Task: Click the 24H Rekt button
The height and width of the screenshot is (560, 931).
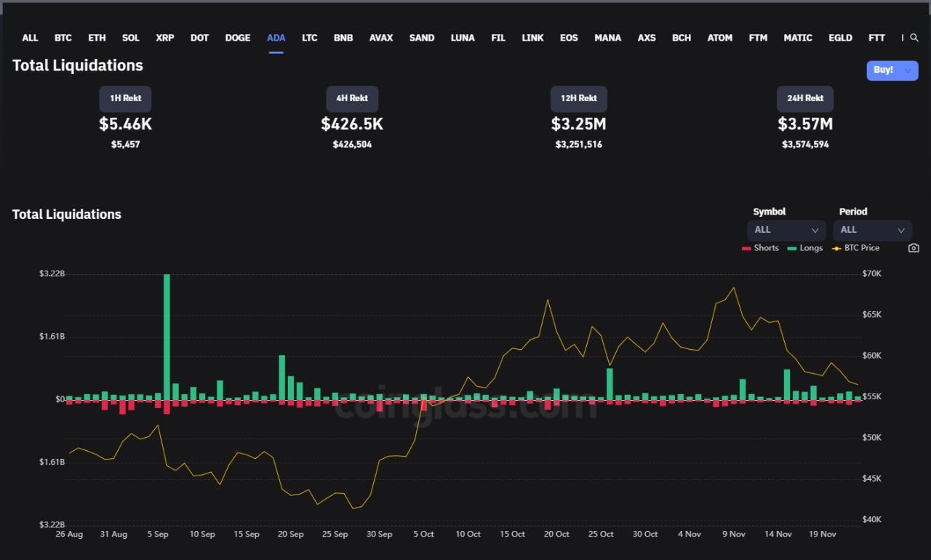Action: coord(805,98)
